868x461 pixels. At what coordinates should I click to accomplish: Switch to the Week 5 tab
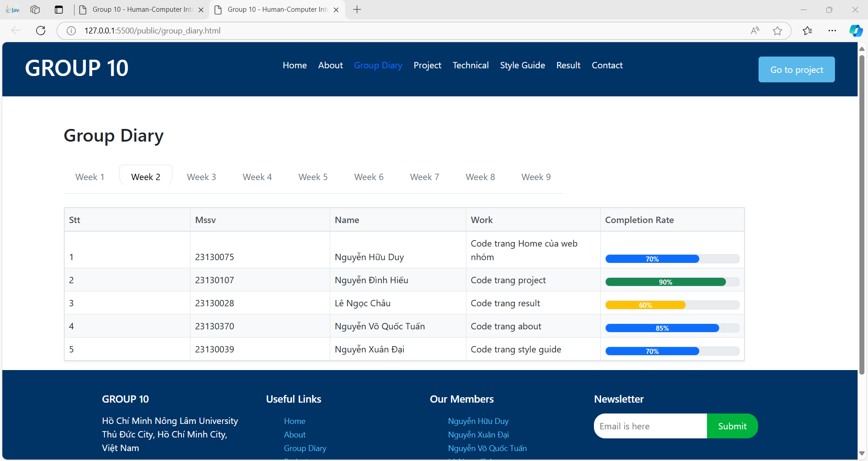313,177
